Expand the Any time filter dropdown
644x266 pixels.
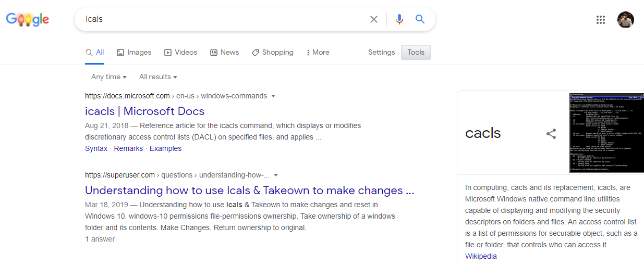pos(109,77)
